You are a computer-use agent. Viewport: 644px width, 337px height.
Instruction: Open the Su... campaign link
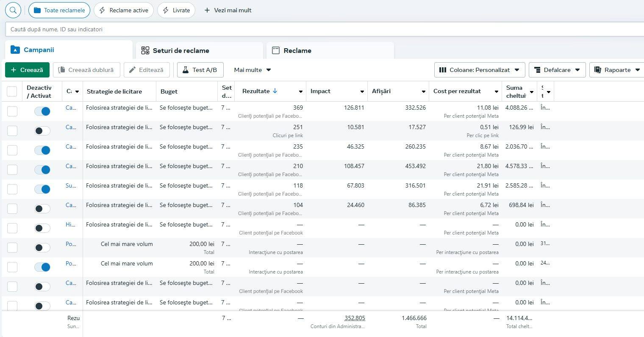click(x=71, y=185)
